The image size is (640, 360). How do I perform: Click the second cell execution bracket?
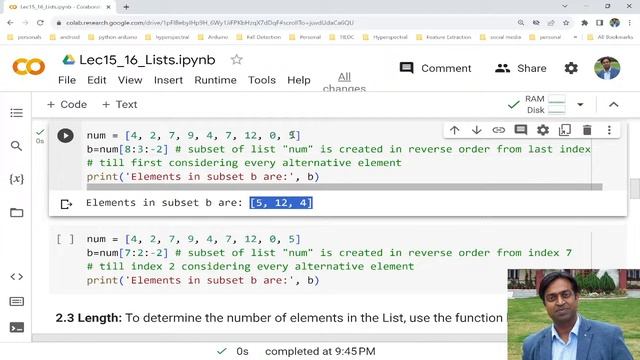point(65,239)
